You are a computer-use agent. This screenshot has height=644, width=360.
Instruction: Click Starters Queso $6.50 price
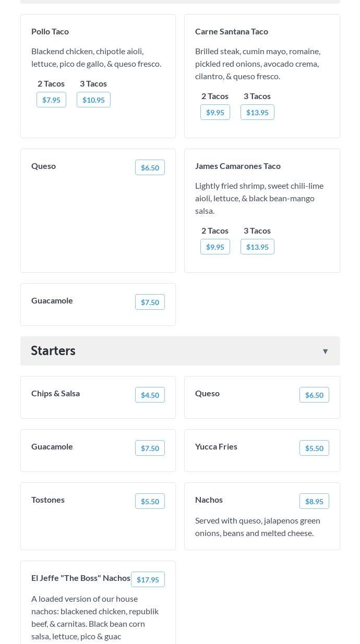(x=314, y=395)
